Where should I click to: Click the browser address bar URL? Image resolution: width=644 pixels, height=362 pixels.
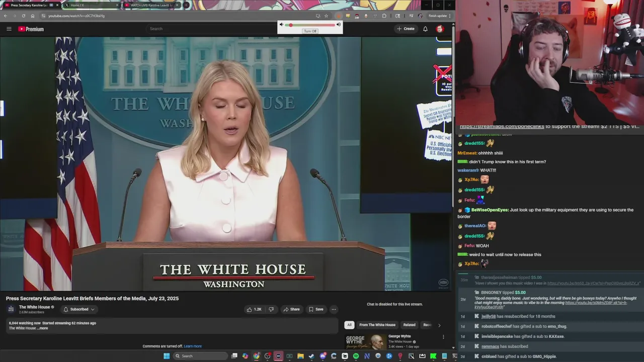(76, 16)
